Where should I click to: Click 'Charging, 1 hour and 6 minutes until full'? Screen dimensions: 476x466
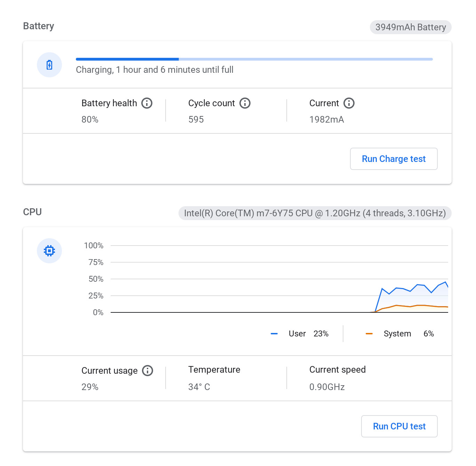pyautogui.click(x=154, y=70)
